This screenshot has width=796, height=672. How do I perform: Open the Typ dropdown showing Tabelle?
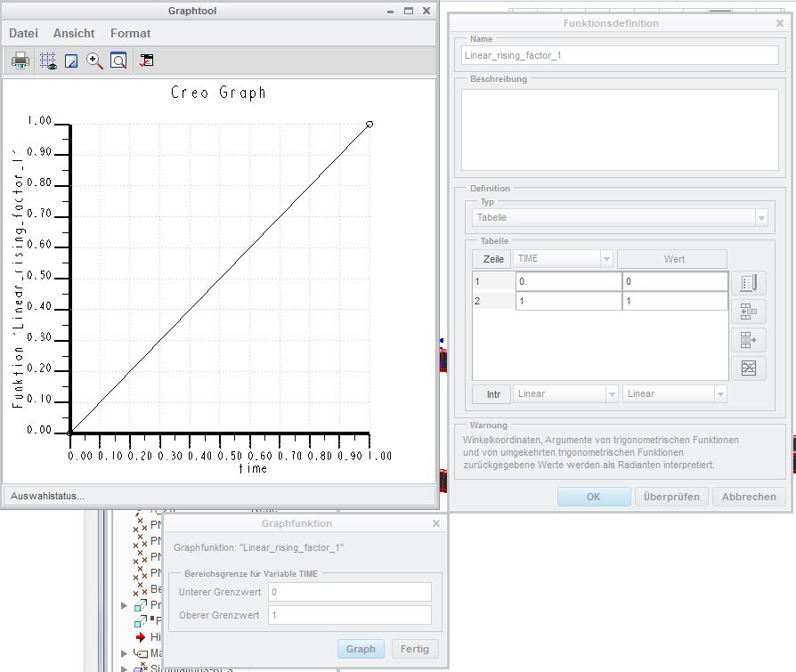620,218
